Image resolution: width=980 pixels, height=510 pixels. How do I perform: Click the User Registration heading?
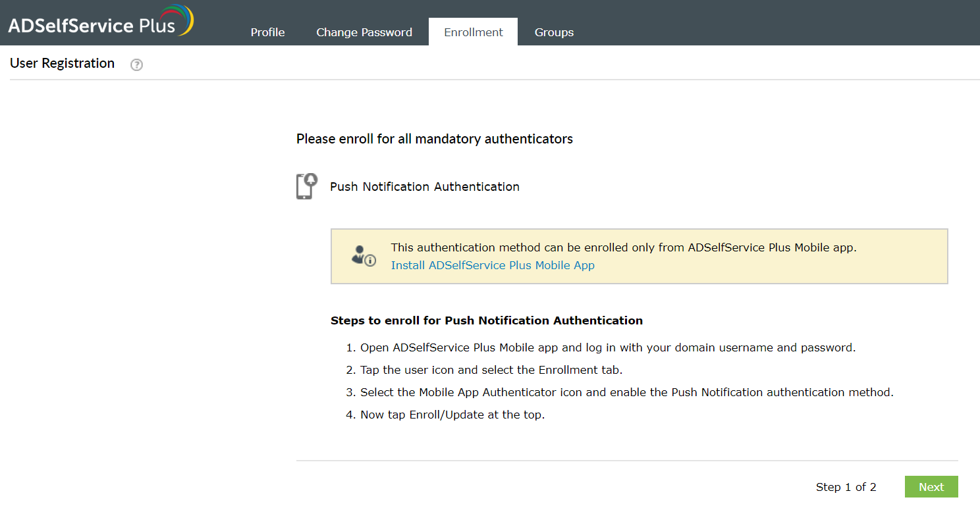point(62,63)
